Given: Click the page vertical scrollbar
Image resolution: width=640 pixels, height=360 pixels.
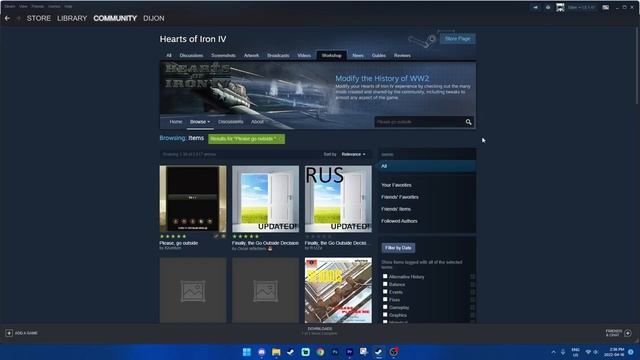Looking at the screenshot, I should (637, 65).
